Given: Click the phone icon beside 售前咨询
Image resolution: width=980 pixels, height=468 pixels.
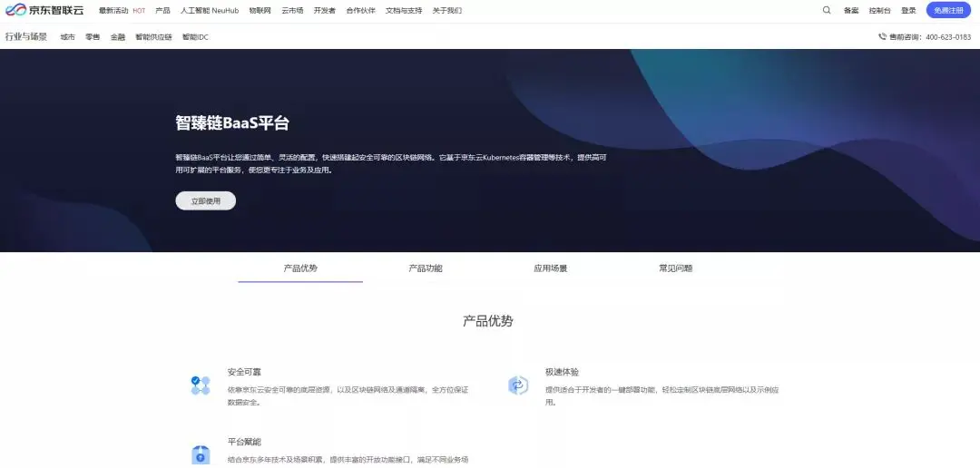Looking at the screenshot, I should (x=882, y=37).
